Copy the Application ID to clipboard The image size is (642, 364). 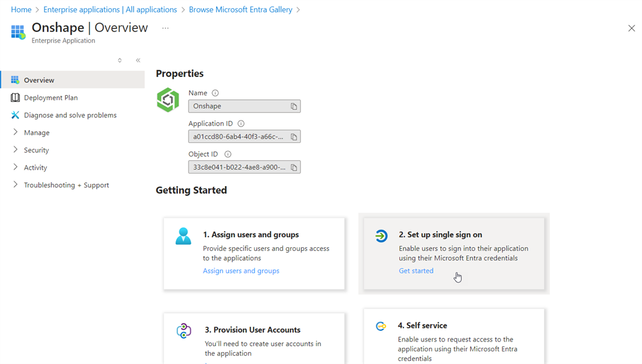pyautogui.click(x=294, y=137)
